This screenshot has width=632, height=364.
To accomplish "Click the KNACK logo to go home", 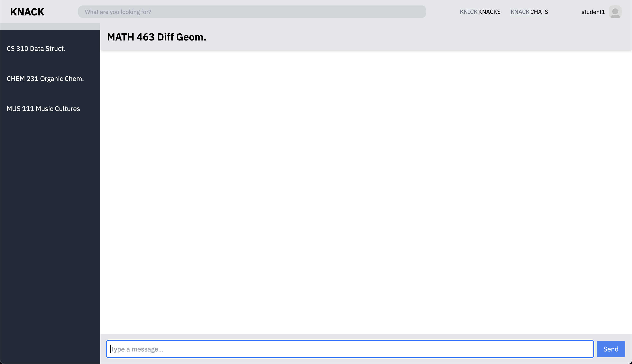I will tap(27, 12).
